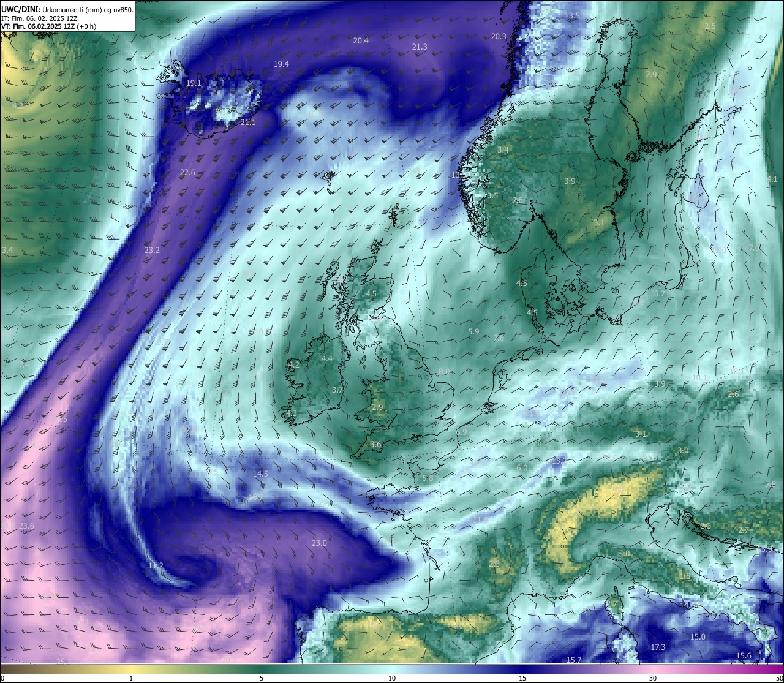This screenshot has width=784, height=683.
Task: Click the 15.6 value label
Action: [x=744, y=656]
